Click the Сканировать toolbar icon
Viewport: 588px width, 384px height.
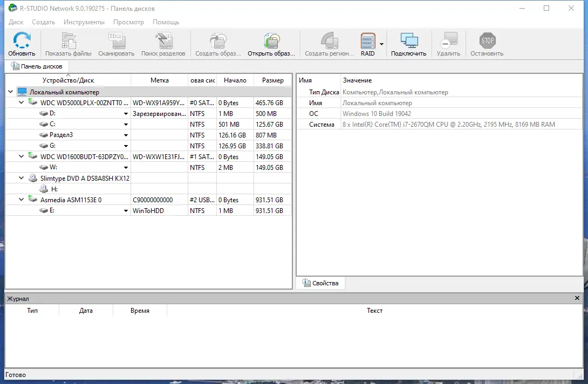click(x=117, y=40)
